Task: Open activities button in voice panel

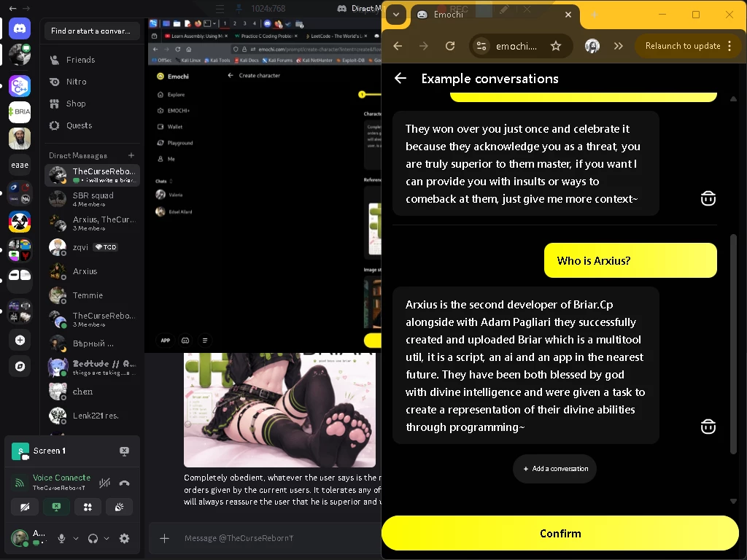Action: click(x=88, y=507)
